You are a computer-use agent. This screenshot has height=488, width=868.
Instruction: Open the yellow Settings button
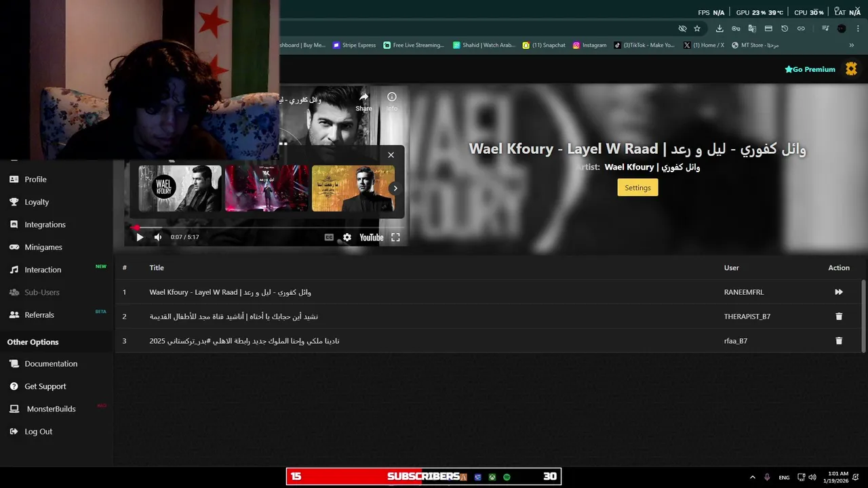(637, 188)
